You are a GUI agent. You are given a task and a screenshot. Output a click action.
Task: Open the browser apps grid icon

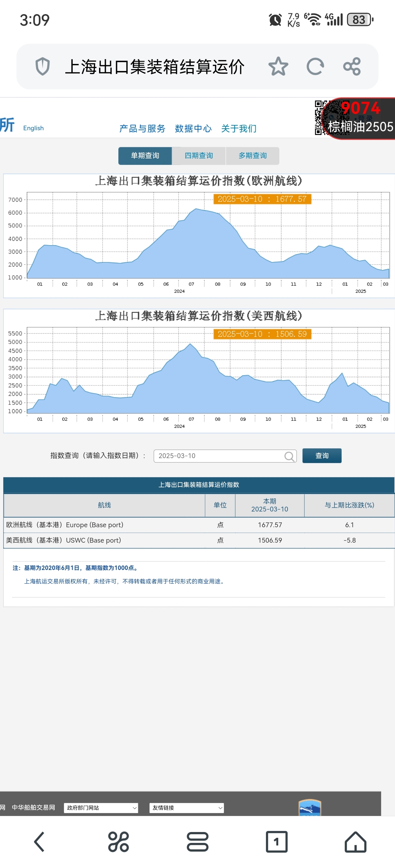(x=118, y=842)
